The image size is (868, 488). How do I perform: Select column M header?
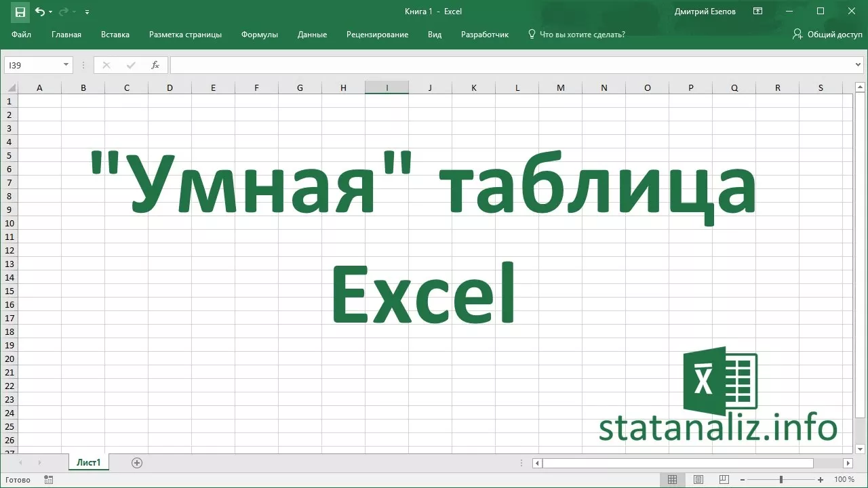coord(560,87)
